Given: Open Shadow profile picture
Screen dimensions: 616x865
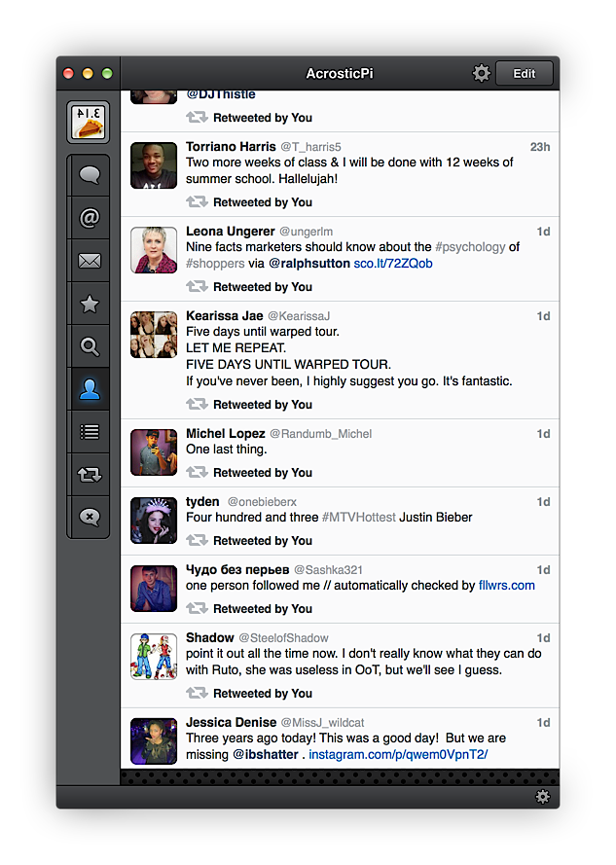Looking at the screenshot, I should (154, 657).
